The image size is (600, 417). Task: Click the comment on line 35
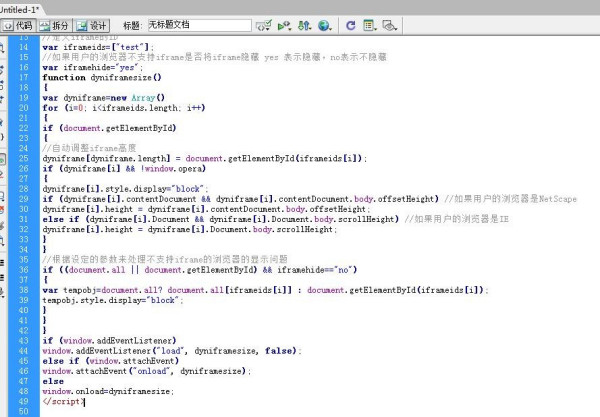[x=165, y=259]
